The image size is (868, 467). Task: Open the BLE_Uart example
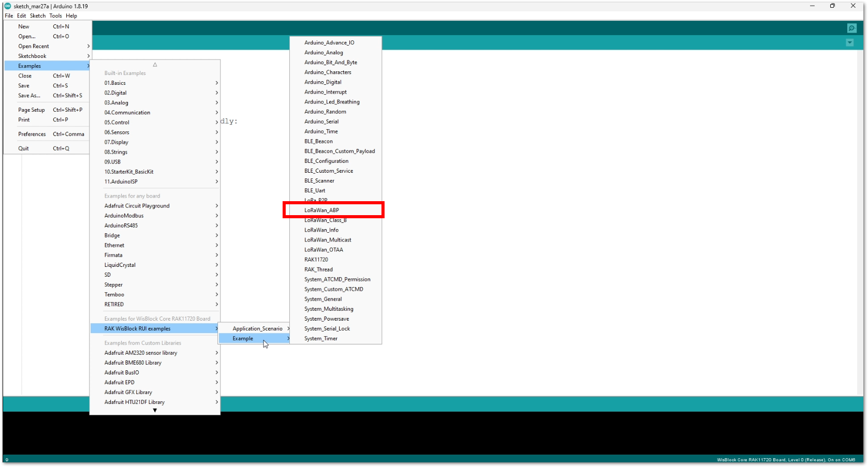335,190
